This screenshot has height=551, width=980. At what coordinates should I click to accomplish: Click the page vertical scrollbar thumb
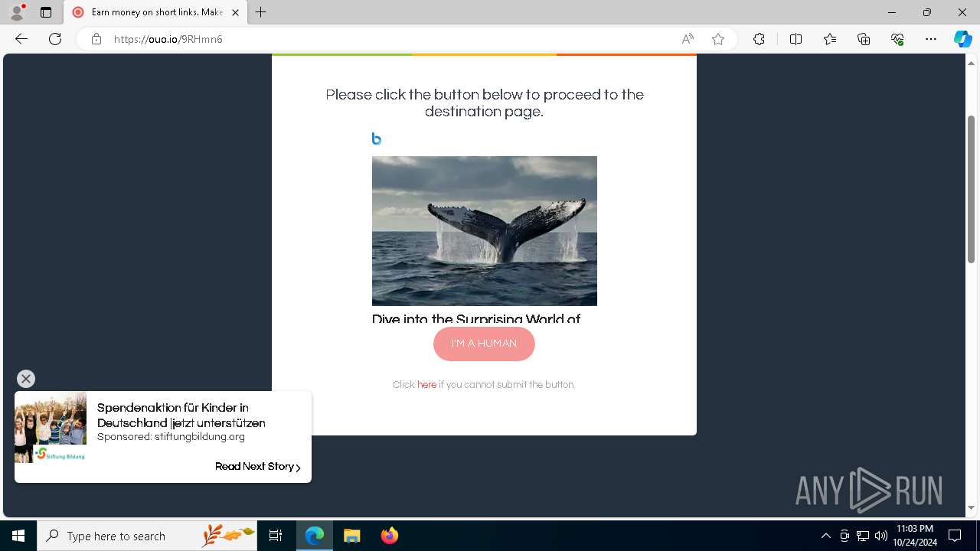click(x=971, y=189)
